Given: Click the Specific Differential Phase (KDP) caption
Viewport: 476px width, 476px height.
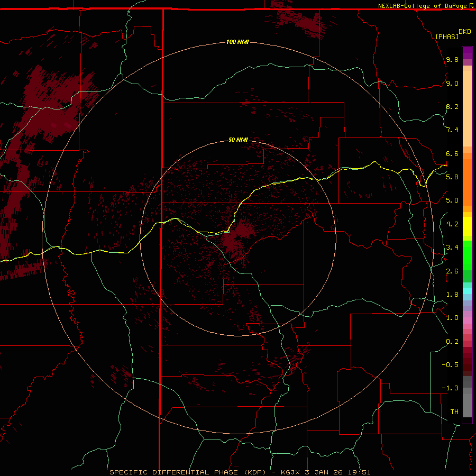Looking at the screenshot, I should point(188,472).
